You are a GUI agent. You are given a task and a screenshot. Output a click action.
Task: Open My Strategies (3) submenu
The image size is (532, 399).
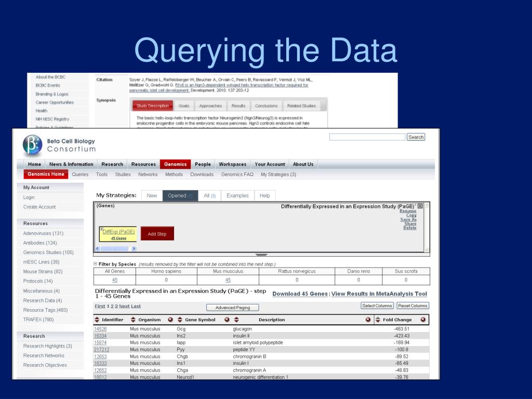click(278, 175)
